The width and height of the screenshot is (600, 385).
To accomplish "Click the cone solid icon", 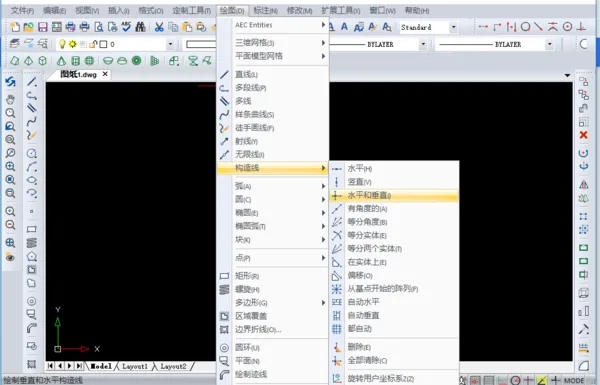I will (x=61, y=60).
